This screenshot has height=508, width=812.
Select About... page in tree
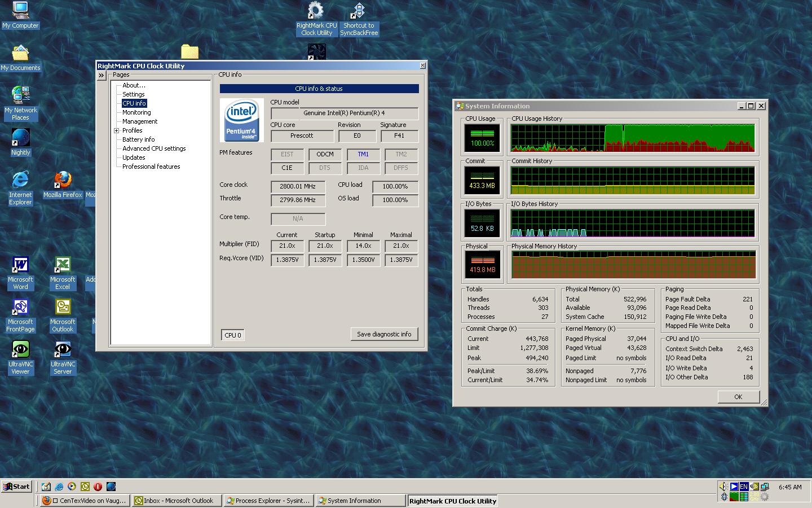tap(134, 85)
